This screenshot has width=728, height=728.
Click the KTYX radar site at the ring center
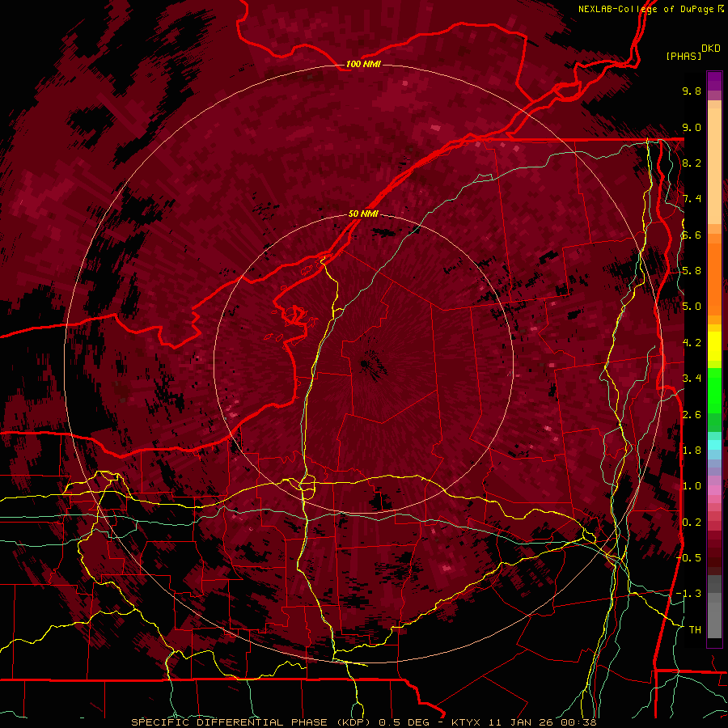365,363
